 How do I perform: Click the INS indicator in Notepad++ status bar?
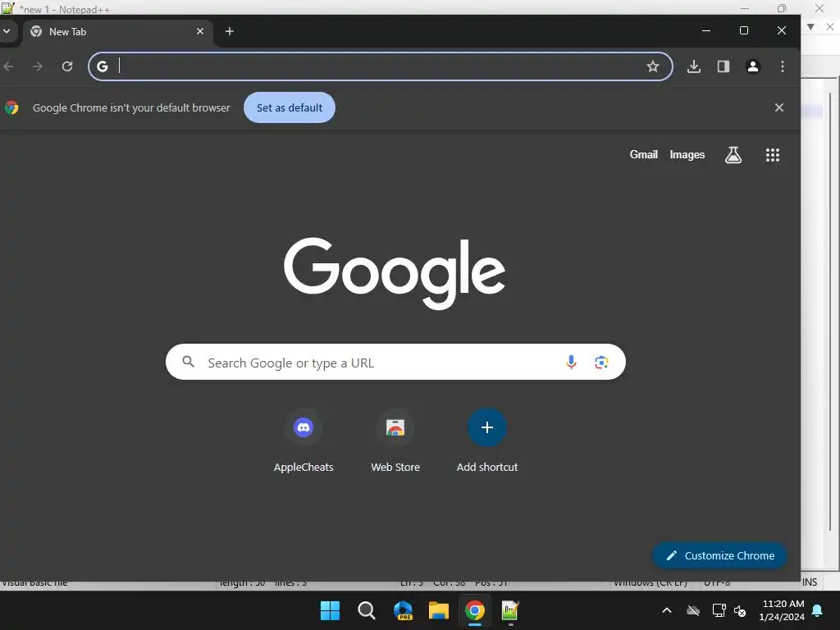(x=810, y=582)
